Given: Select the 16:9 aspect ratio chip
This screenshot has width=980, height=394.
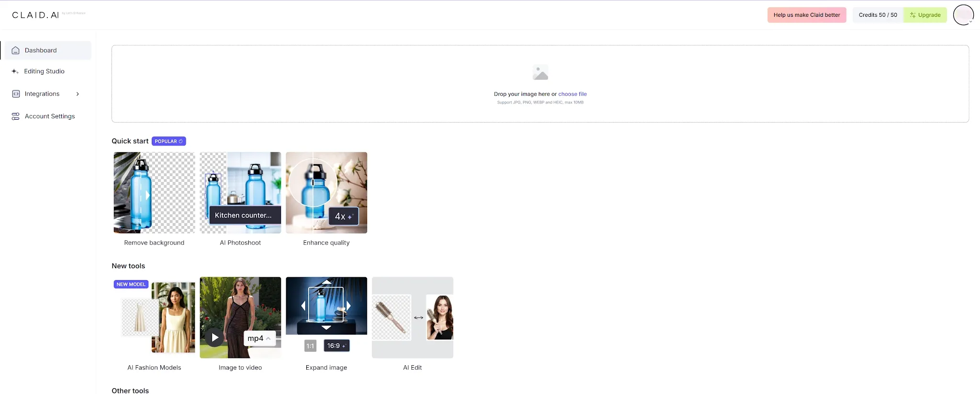Looking at the screenshot, I should tap(336, 346).
